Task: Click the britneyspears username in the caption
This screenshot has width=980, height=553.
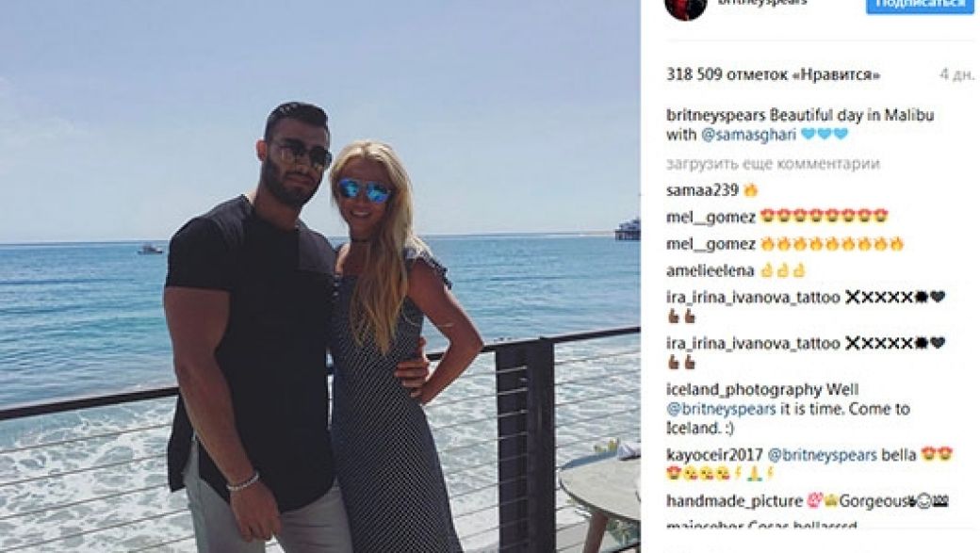Action: (x=715, y=116)
